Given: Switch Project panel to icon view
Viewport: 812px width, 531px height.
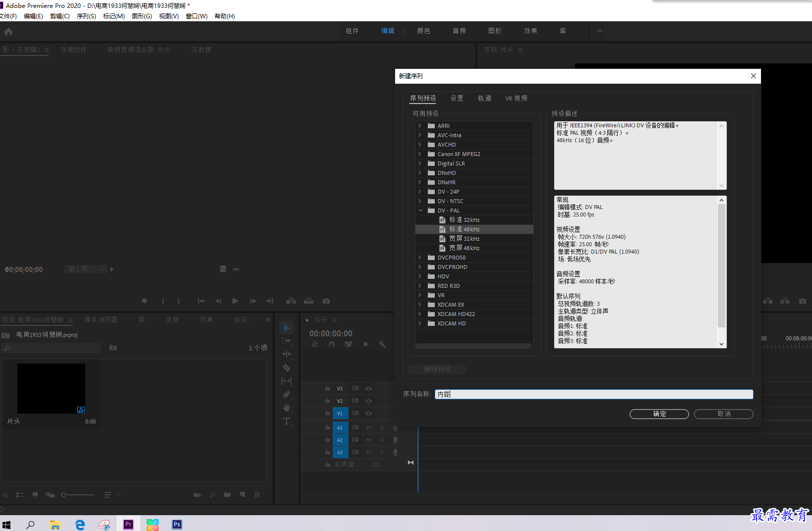Looking at the screenshot, I should (x=35, y=494).
